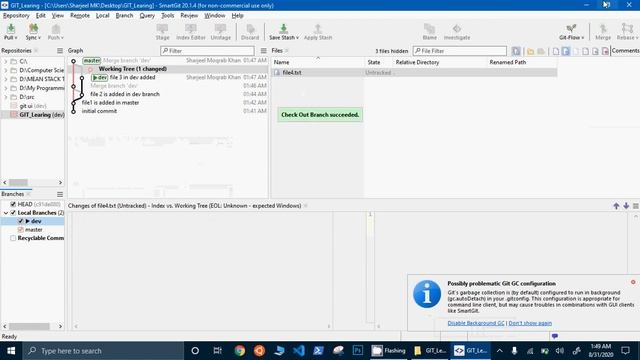Open the Window menu
The image size is (640, 360).
pyautogui.click(x=214, y=16)
